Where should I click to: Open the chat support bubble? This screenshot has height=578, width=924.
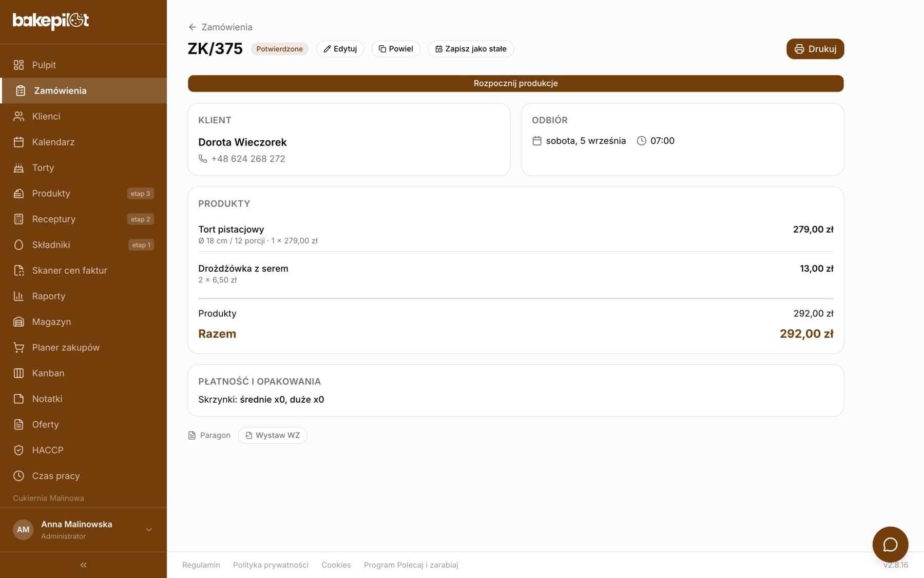(x=890, y=545)
